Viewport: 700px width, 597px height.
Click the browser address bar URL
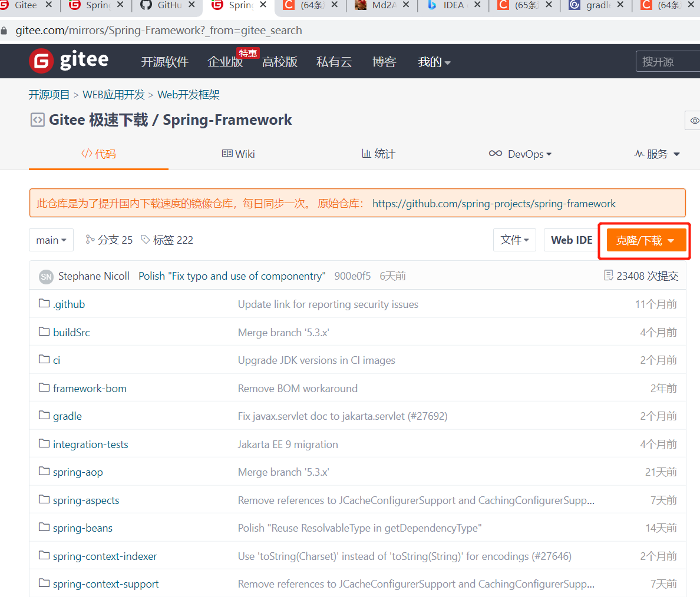[x=159, y=31]
